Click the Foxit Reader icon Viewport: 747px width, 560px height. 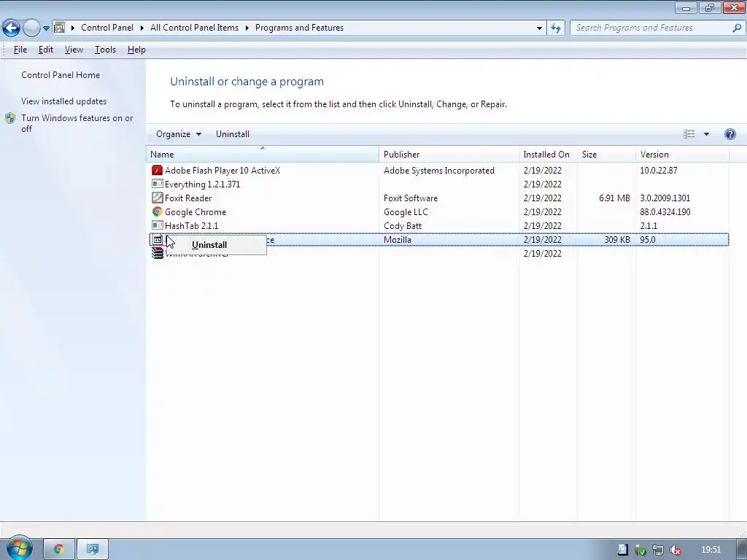coord(158,198)
